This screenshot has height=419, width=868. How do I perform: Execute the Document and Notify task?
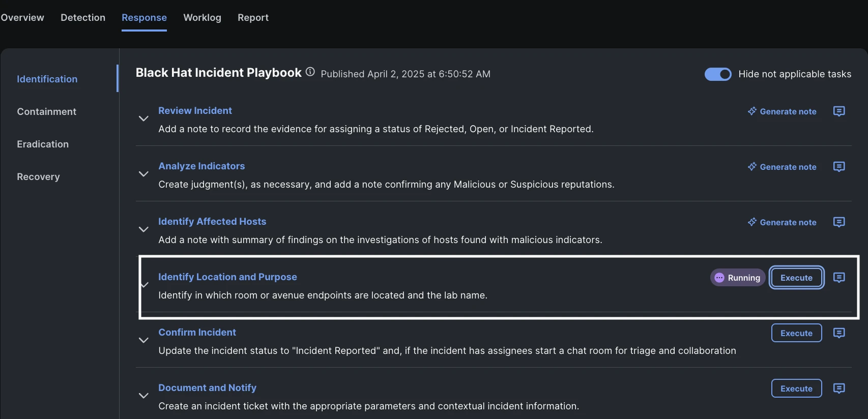point(796,388)
